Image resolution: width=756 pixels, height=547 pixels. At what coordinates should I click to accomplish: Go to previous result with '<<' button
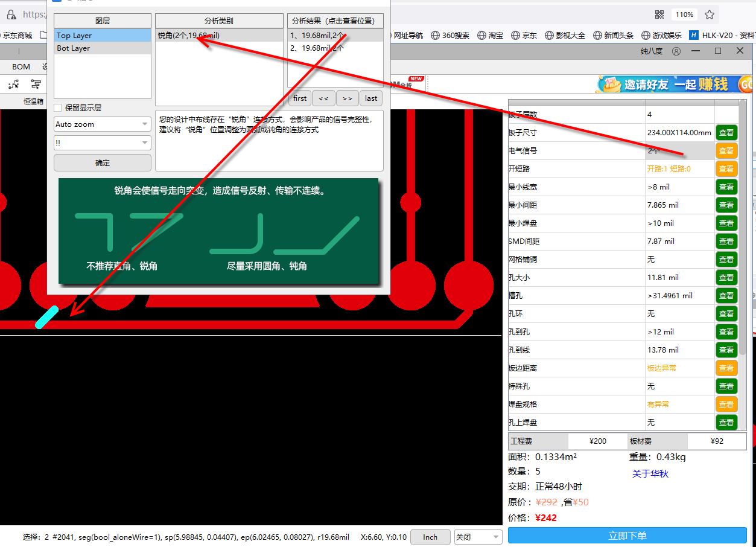pyautogui.click(x=323, y=98)
